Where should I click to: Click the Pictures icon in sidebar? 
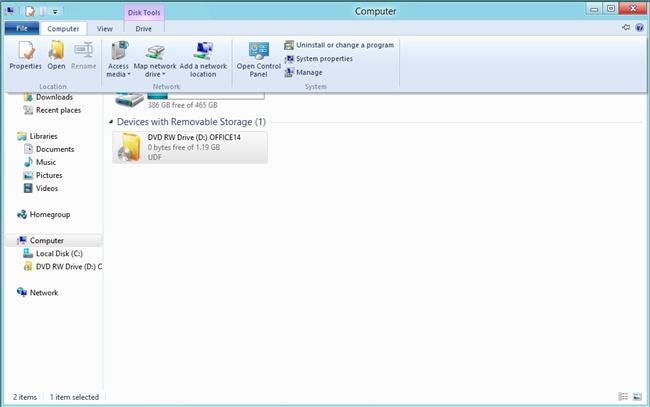28,175
